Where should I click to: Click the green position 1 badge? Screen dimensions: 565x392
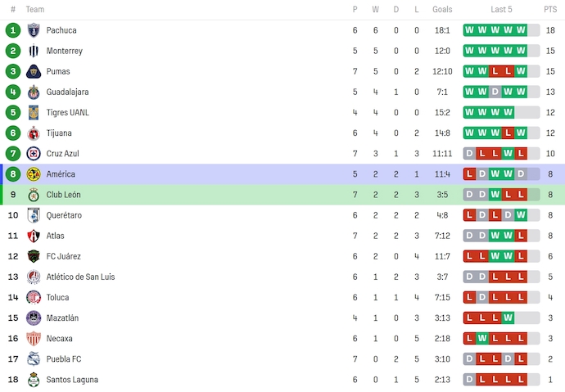tap(12, 30)
